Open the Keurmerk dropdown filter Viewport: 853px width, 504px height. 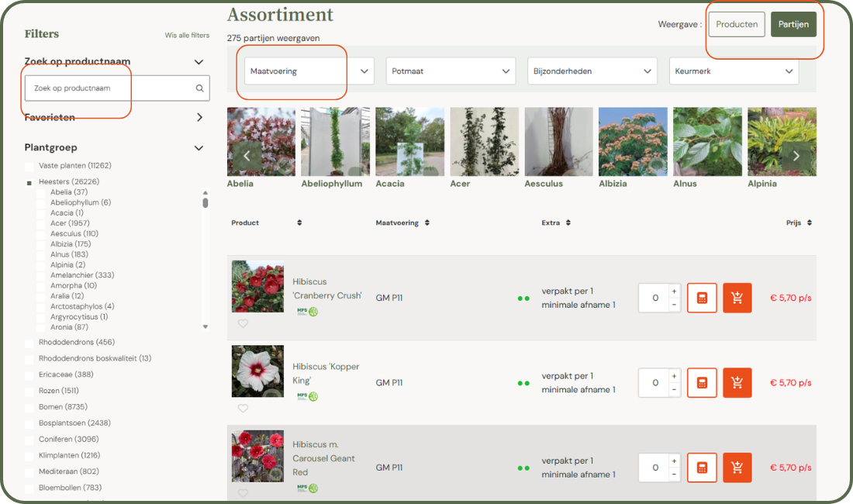(733, 71)
